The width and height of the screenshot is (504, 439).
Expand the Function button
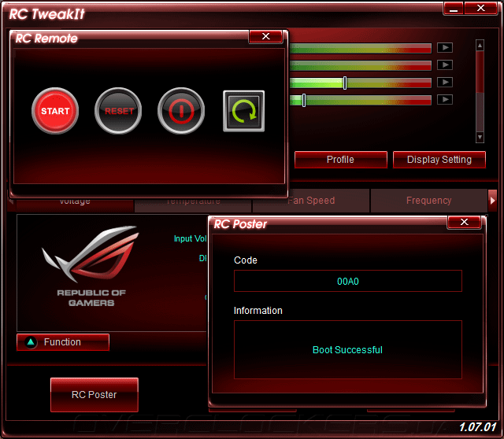click(x=63, y=342)
